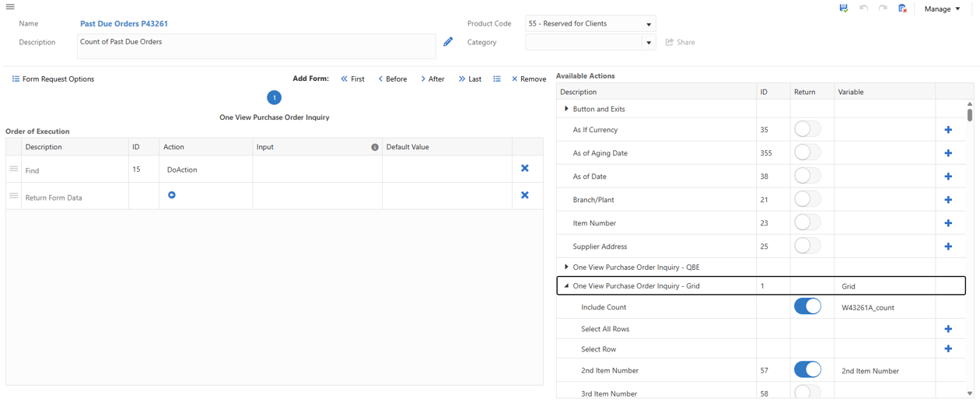The image size is (980, 409).
Task: Add Branch/Plant action
Action: tap(948, 200)
